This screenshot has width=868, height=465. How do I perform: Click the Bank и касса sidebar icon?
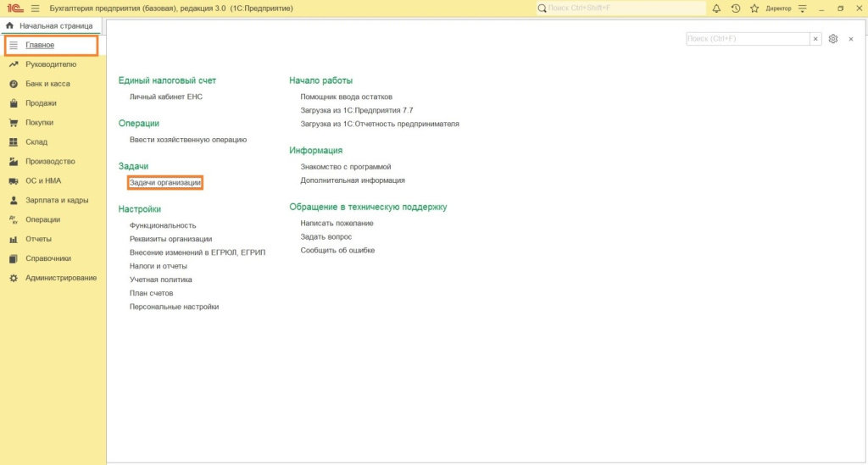14,84
